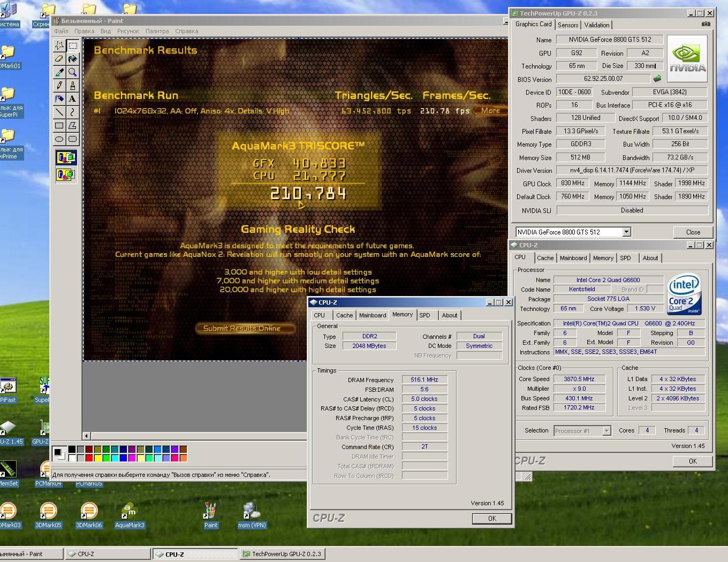This screenshot has width=728, height=562.
Task: Click the Paint horizontal scrollbar left arrow
Action: pyautogui.click(x=87, y=436)
